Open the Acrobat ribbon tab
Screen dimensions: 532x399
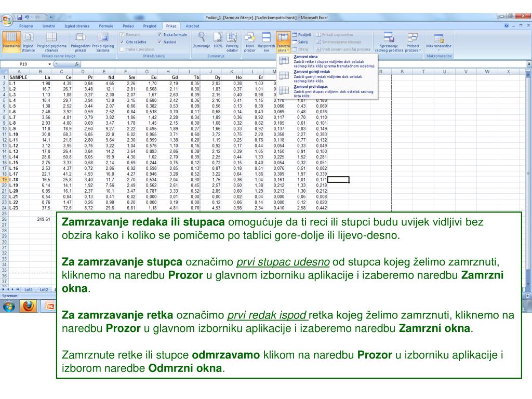tap(192, 26)
